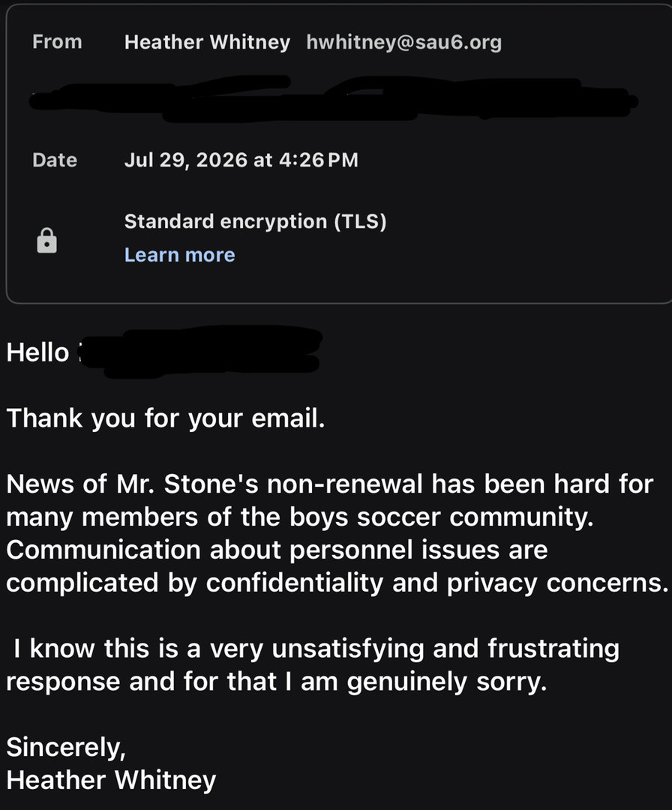The width and height of the screenshot is (672, 810).
Task: Click the 'Mr. Stone's non-renewal' sentence
Action: pos(329,484)
